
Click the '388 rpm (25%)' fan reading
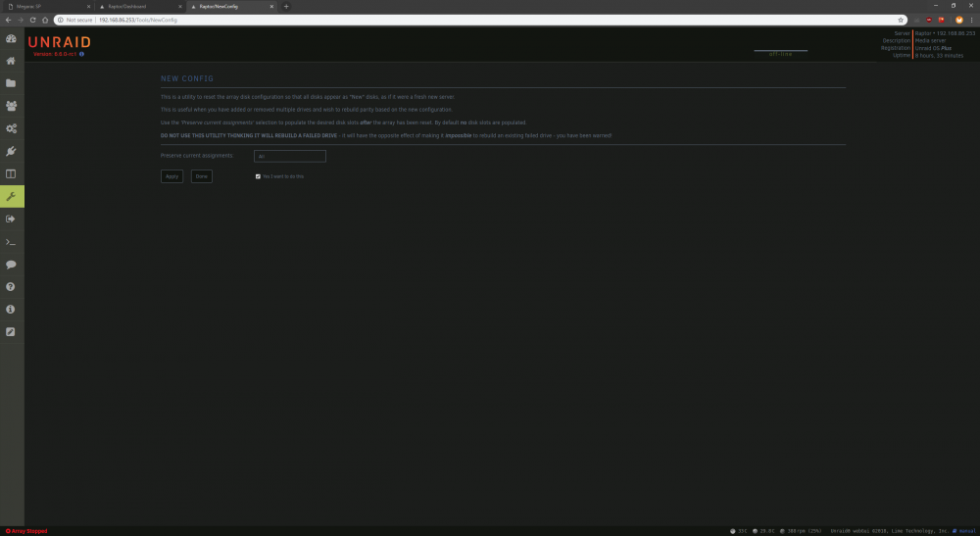pyautogui.click(x=805, y=531)
